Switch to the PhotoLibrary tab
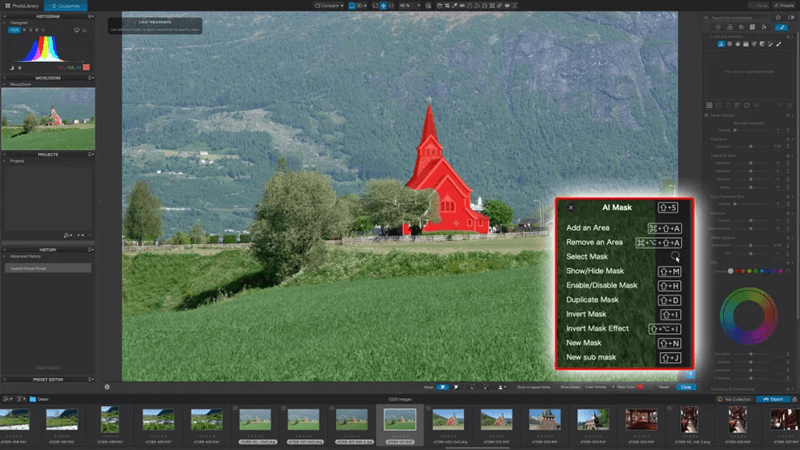Screen dimensions: 800x450 (22, 6)
